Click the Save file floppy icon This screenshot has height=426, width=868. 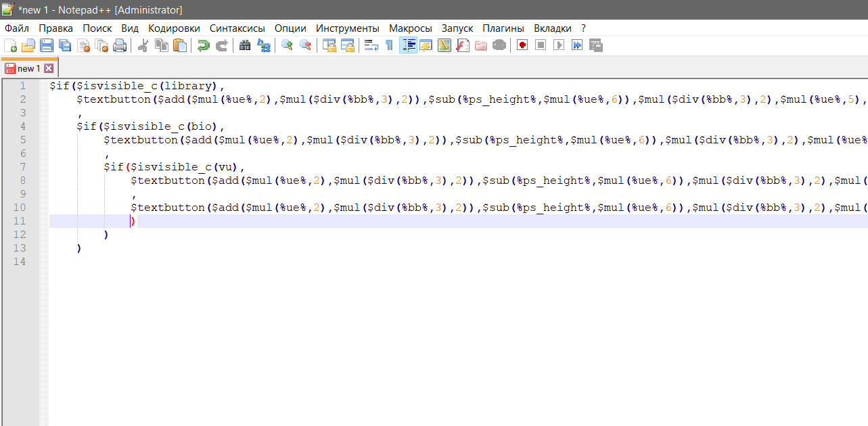click(47, 45)
